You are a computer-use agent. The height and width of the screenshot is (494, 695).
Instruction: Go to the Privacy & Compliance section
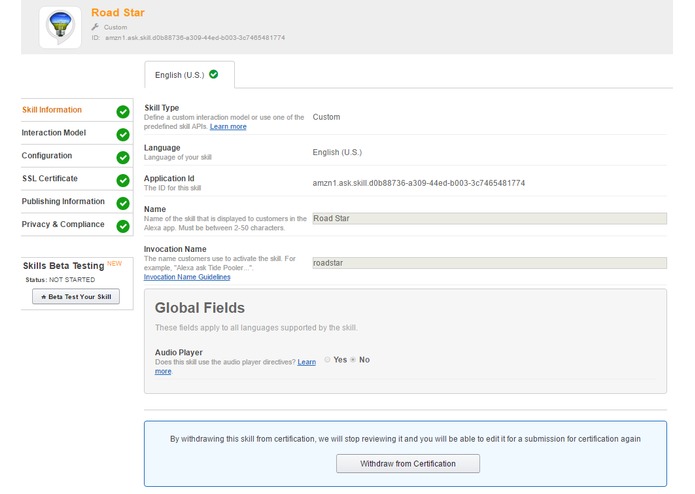[63, 225]
